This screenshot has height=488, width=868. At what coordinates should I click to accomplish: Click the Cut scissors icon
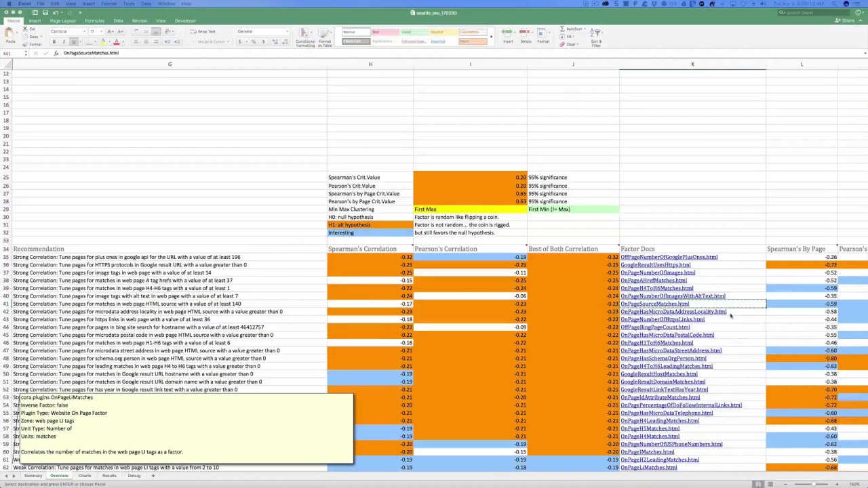click(25, 29)
